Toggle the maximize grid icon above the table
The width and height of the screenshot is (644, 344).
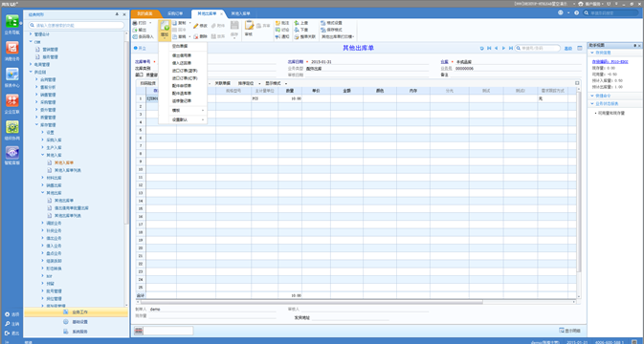577,83
